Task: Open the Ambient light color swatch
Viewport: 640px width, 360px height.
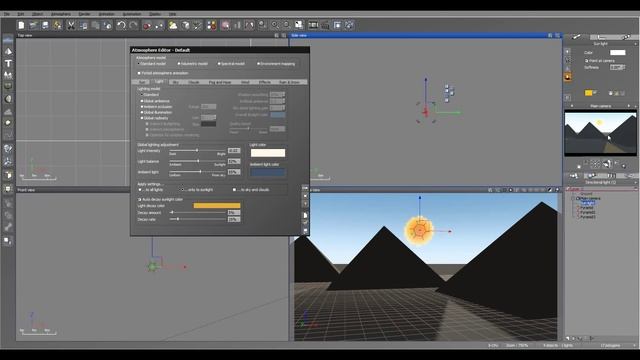Action: (268, 173)
